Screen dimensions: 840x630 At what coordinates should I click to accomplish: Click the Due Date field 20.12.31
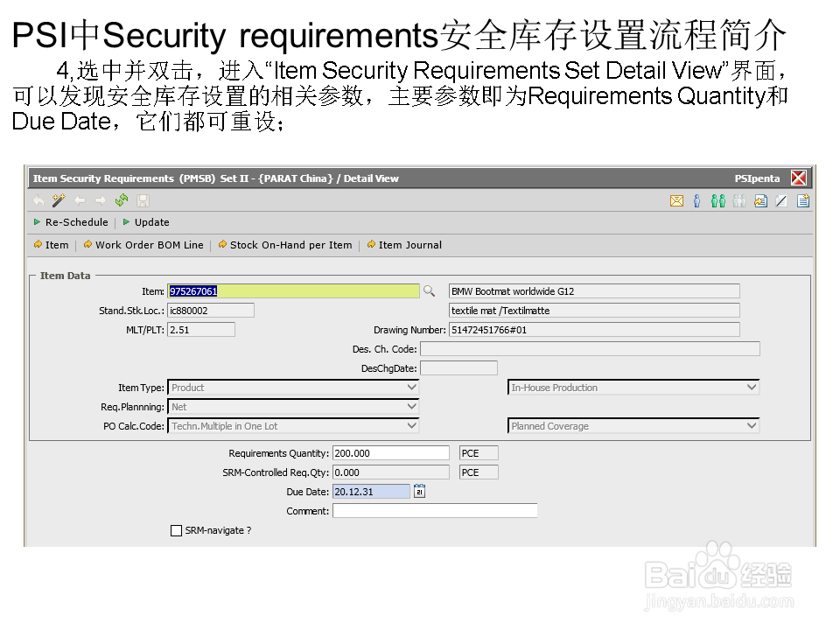coord(371,491)
